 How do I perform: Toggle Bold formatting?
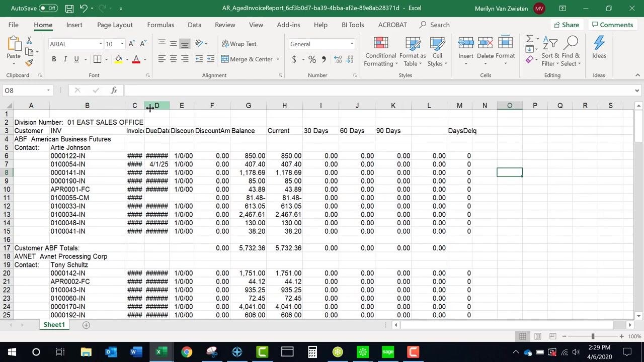(x=54, y=59)
